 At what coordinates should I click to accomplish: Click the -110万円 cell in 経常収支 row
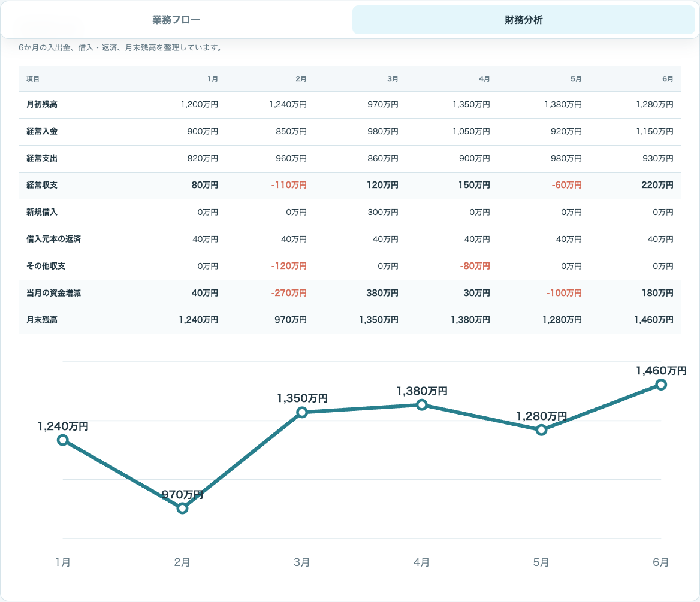pos(289,185)
